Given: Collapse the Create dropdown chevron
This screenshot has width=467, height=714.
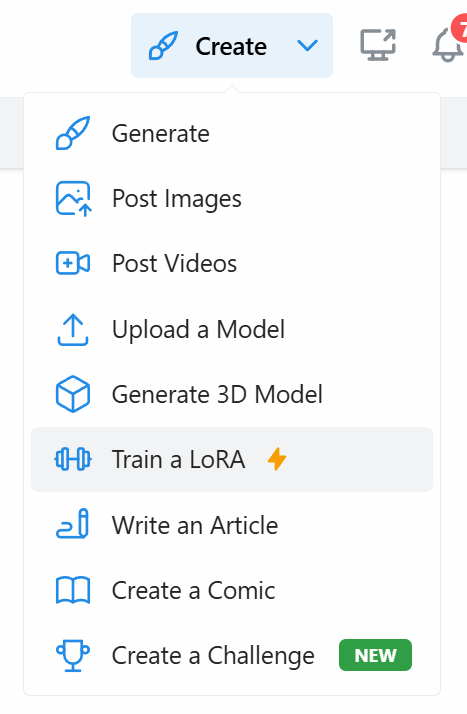Looking at the screenshot, I should pyautogui.click(x=307, y=46).
